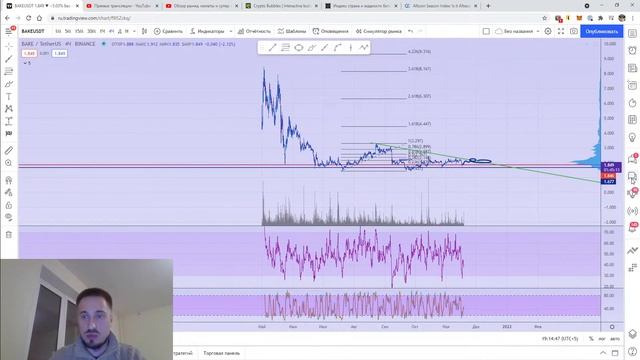Switch to the Crypto Bubbles browser tab
Screen dimensions: 640x360
(282, 6)
